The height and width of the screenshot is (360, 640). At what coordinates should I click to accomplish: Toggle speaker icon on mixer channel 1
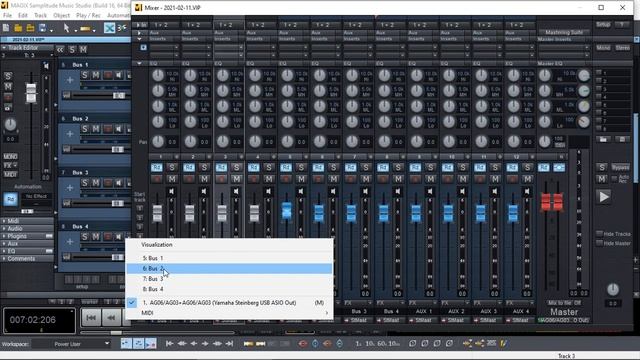click(172, 191)
